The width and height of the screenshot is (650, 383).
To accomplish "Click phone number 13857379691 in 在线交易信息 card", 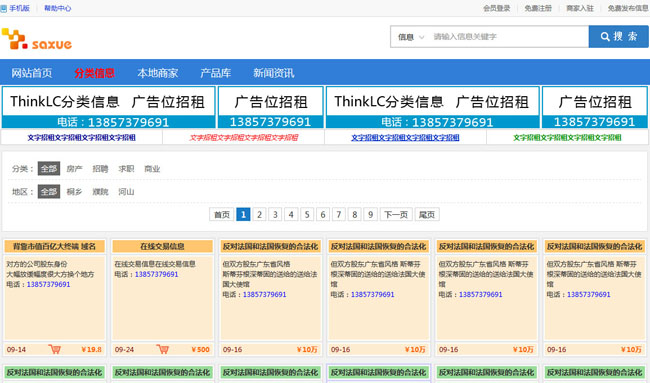I will click(157, 274).
